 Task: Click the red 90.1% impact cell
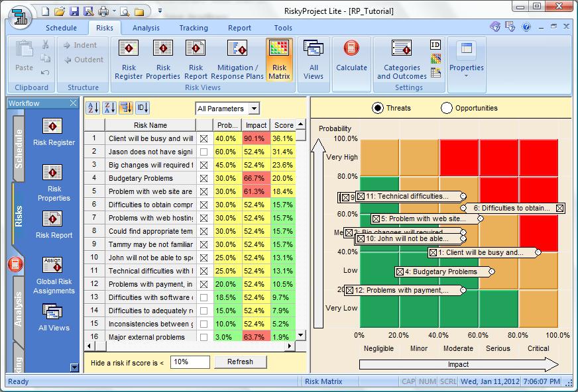pyautogui.click(x=256, y=138)
